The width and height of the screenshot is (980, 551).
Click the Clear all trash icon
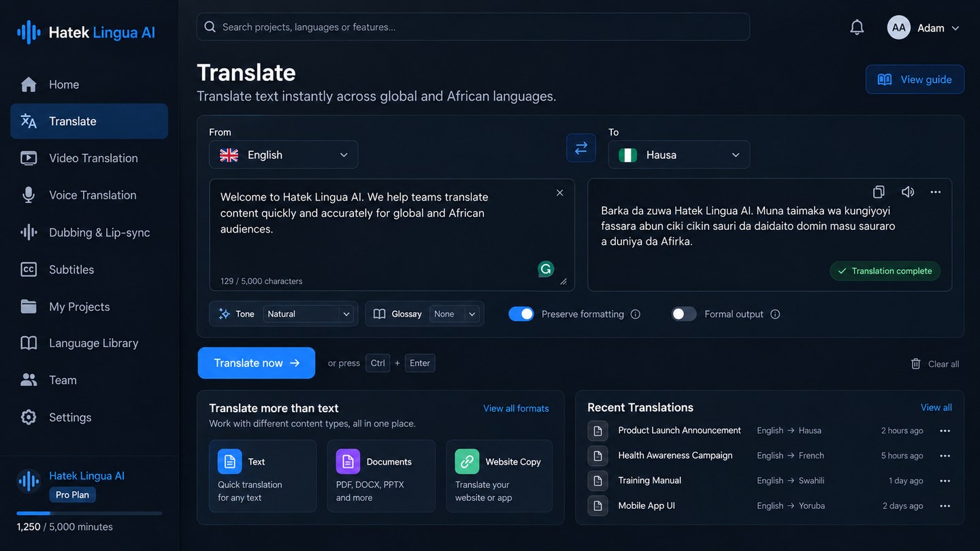point(916,364)
